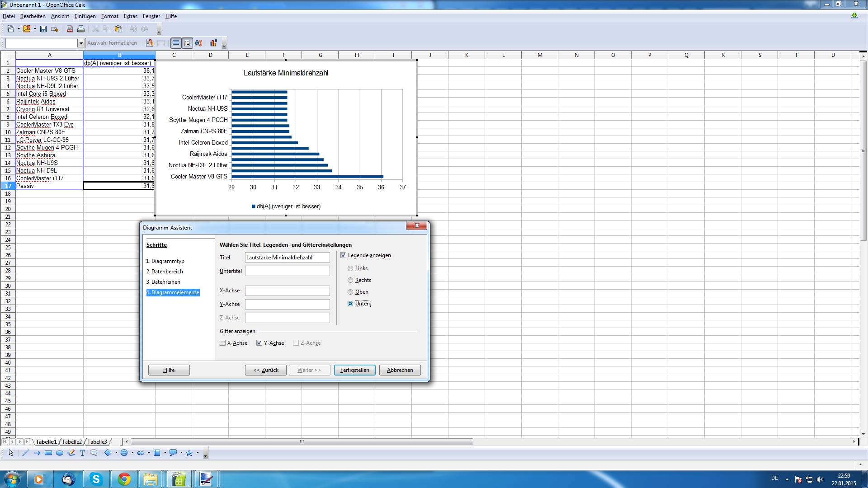Select the Text tool
Image resolution: width=868 pixels, height=488 pixels.
click(x=82, y=453)
